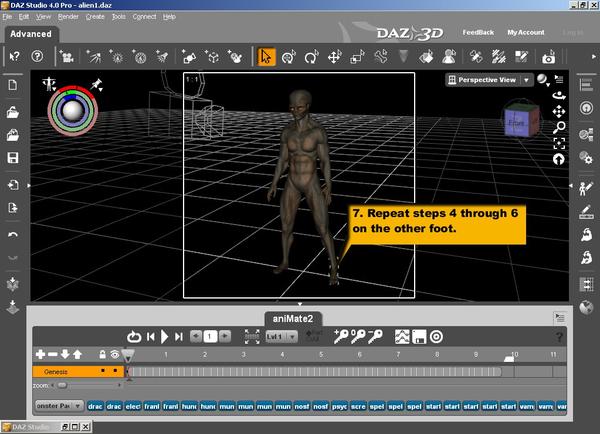Viewport: 600px width, 434px height.
Task: Open the globe icon in right sidebar
Action: coord(586,307)
